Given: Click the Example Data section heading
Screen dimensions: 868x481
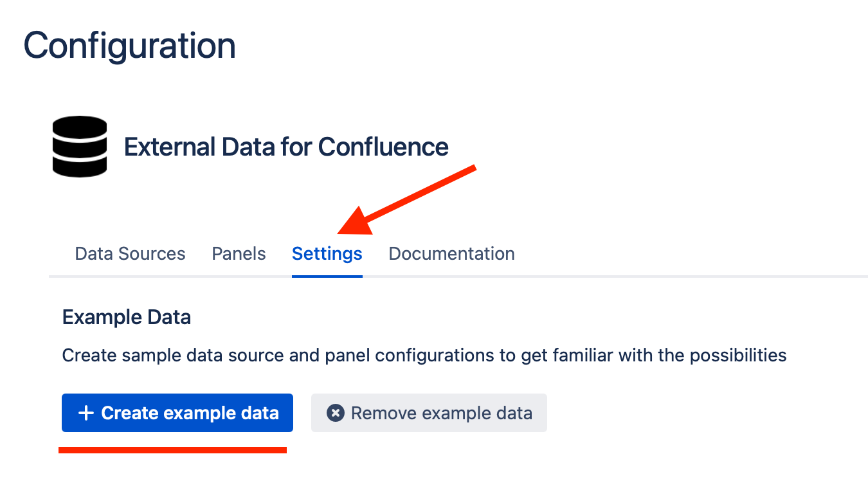Looking at the screenshot, I should (126, 317).
